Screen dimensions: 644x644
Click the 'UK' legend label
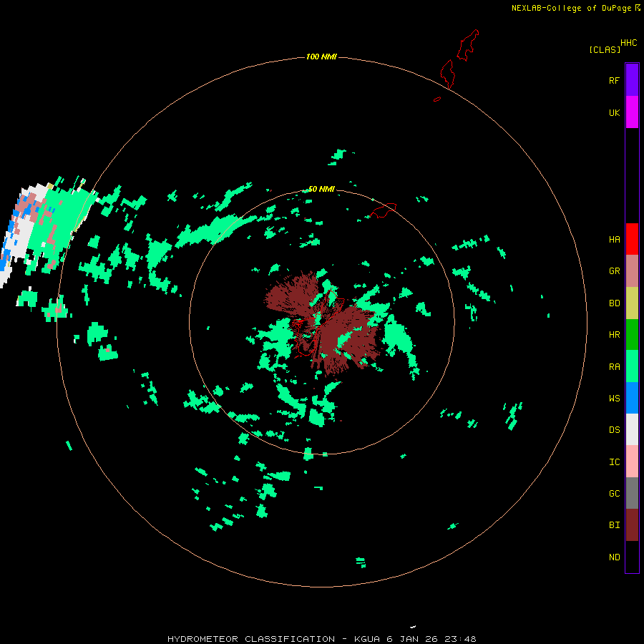614,112
